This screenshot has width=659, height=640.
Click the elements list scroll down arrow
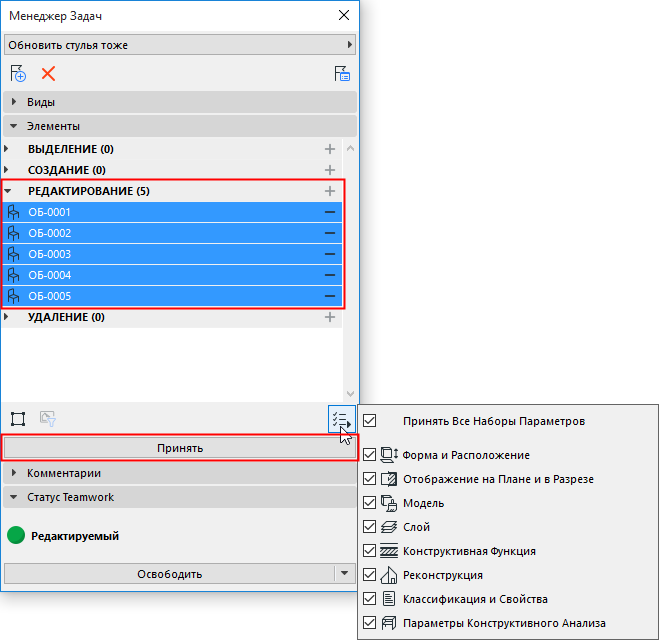coord(350,394)
